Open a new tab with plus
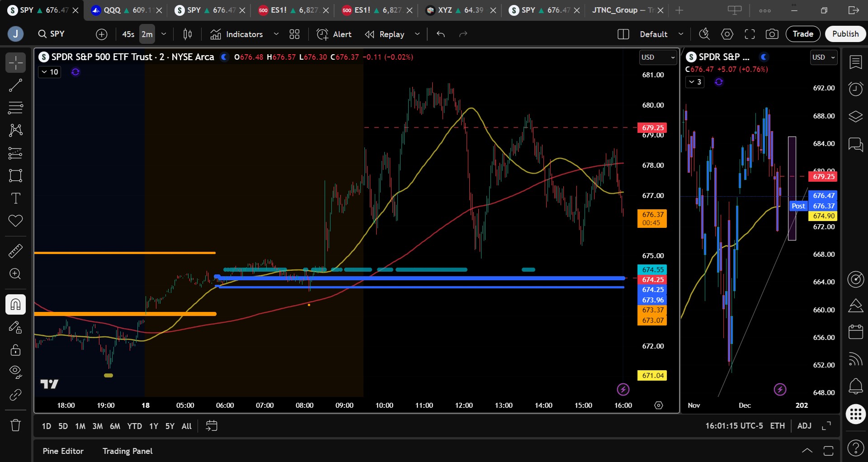 [x=679, y=10]
